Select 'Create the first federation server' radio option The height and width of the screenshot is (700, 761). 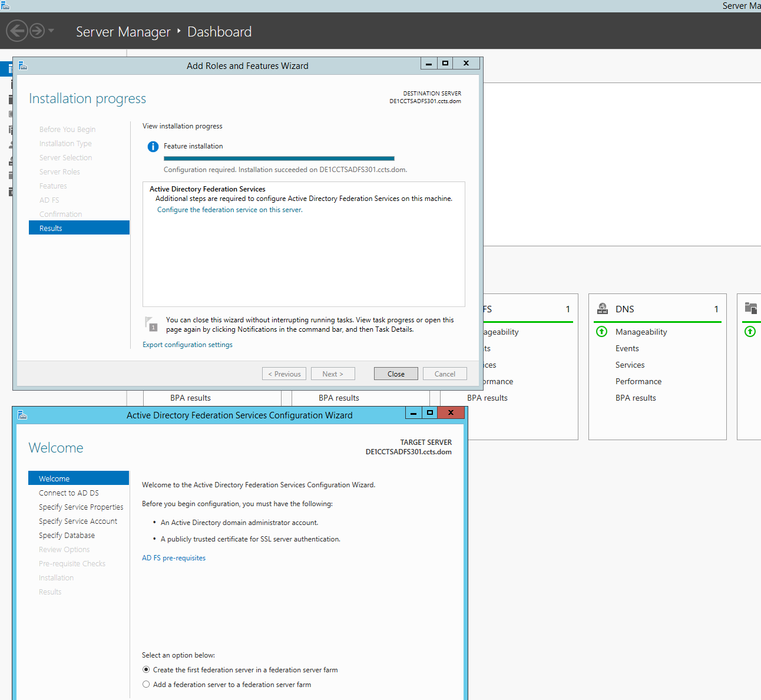[146, 670]
